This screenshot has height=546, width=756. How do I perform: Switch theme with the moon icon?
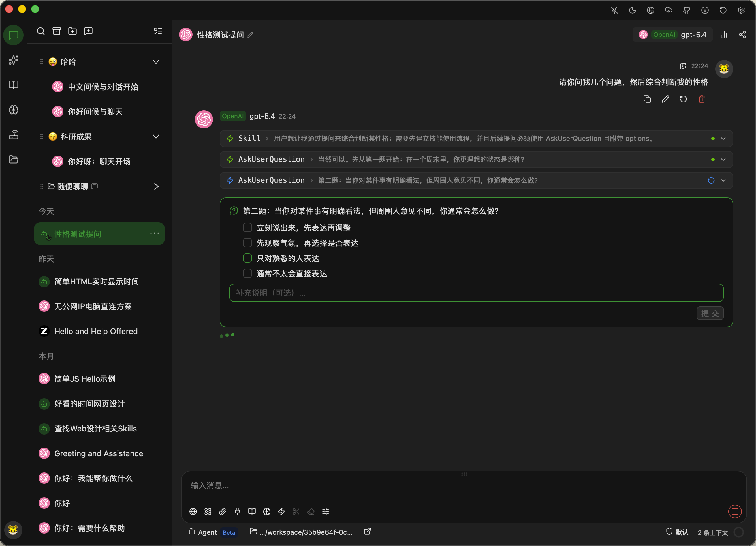coord(632,10)
